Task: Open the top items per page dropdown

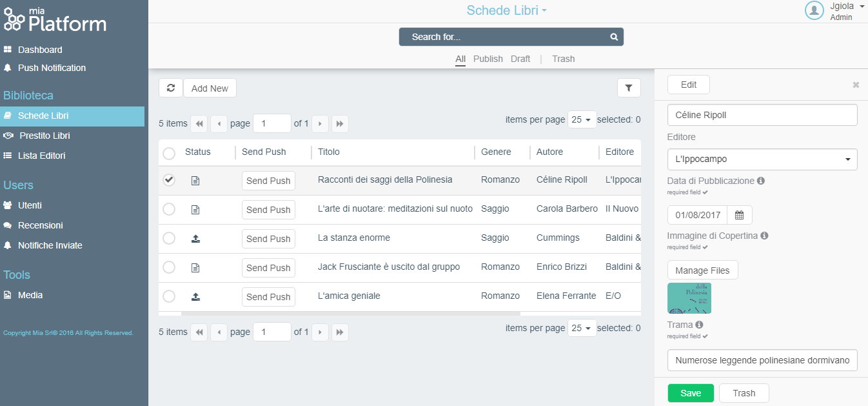Action: coord(582,119)
